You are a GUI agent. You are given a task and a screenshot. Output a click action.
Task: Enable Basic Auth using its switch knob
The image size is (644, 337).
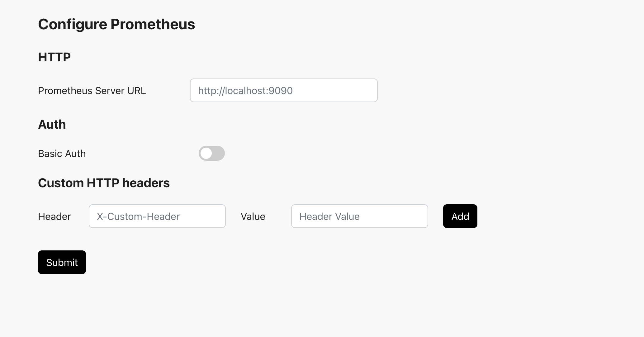coord(206,153)
